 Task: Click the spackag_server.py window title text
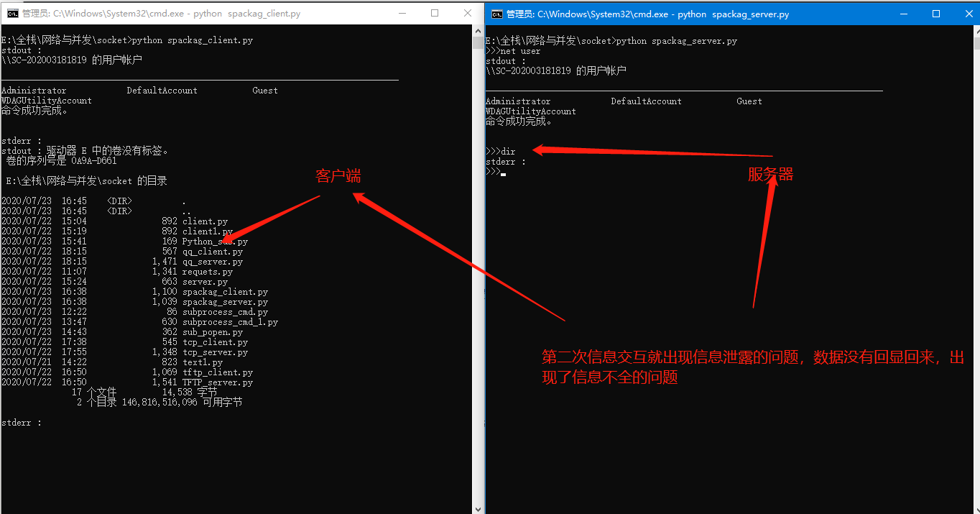(647, 14)
